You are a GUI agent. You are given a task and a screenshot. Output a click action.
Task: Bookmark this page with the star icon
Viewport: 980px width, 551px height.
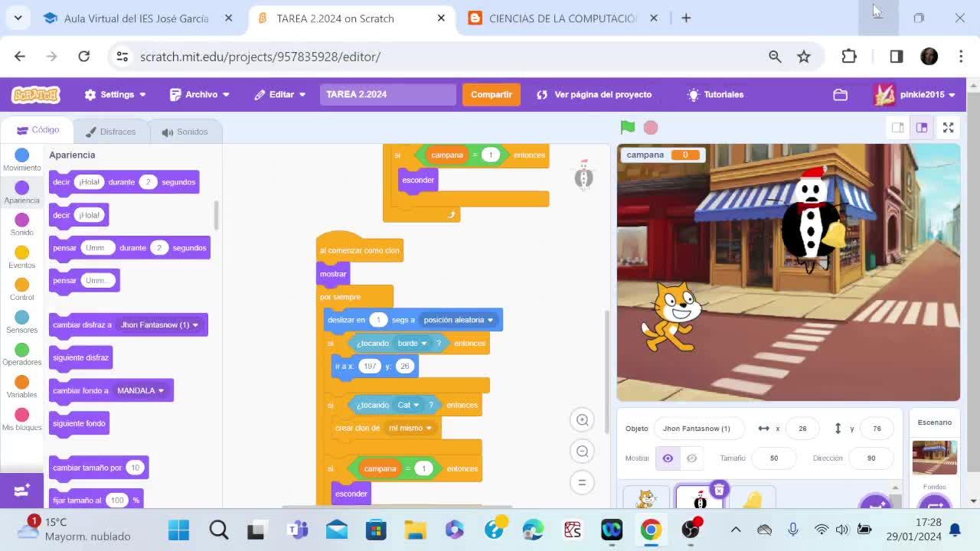coord(804,57)
